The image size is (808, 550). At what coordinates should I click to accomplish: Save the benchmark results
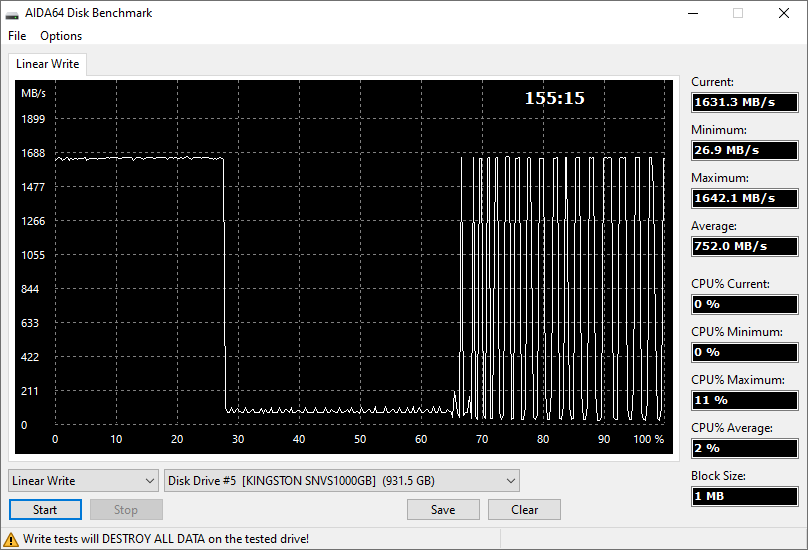[443, 510]
